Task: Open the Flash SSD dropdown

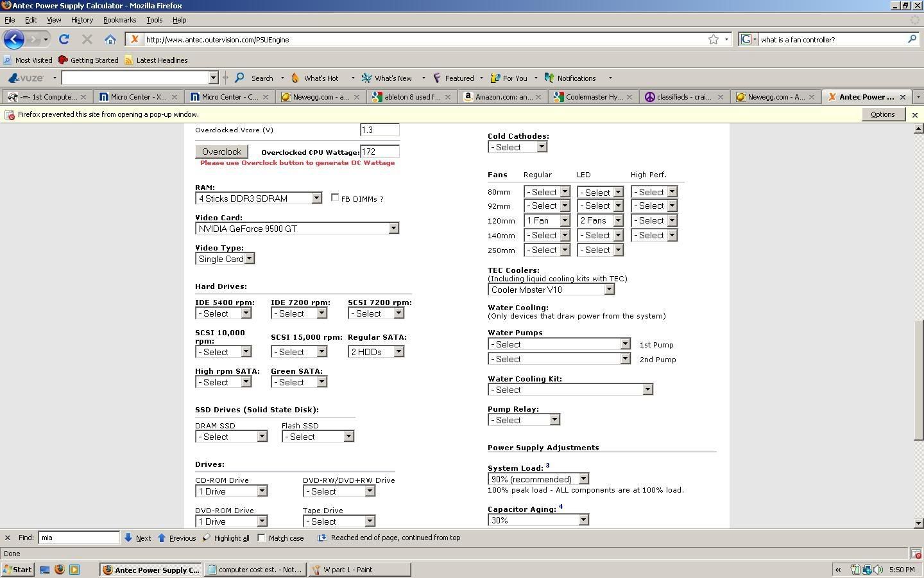Action: 318,437
